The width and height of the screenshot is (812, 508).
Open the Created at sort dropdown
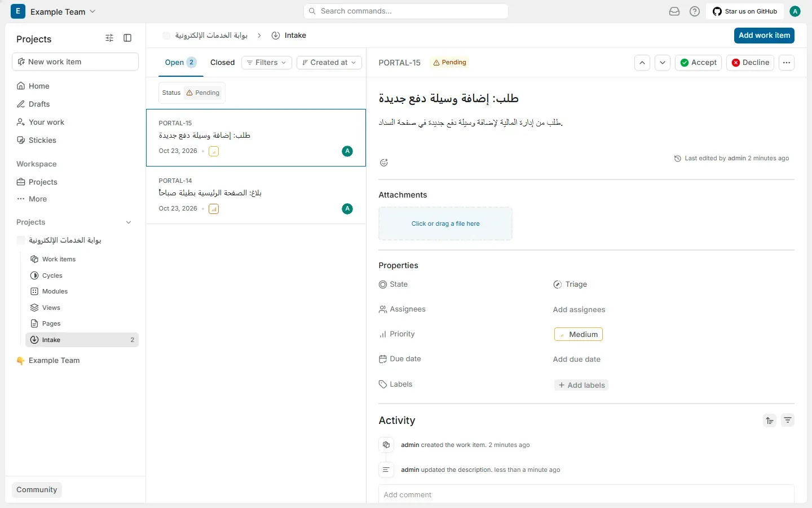click(329, 63)
